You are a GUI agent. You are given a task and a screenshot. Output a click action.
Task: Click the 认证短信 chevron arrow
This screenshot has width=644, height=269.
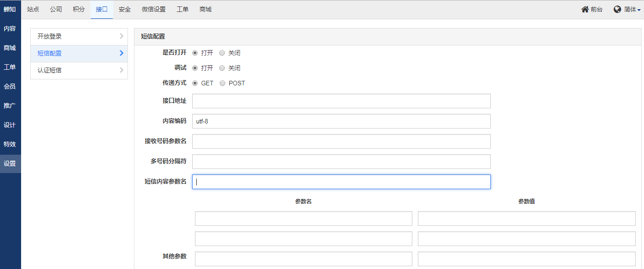point(121,70)
